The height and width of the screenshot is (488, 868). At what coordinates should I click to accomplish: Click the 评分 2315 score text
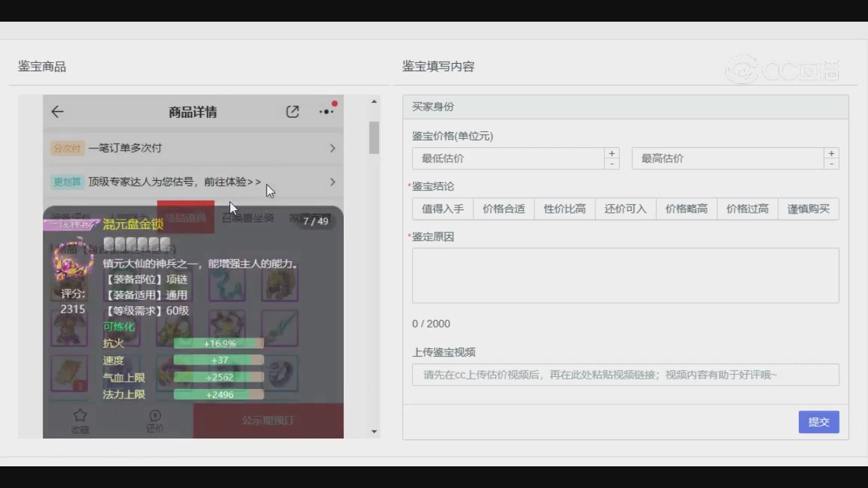coord(73,302)
